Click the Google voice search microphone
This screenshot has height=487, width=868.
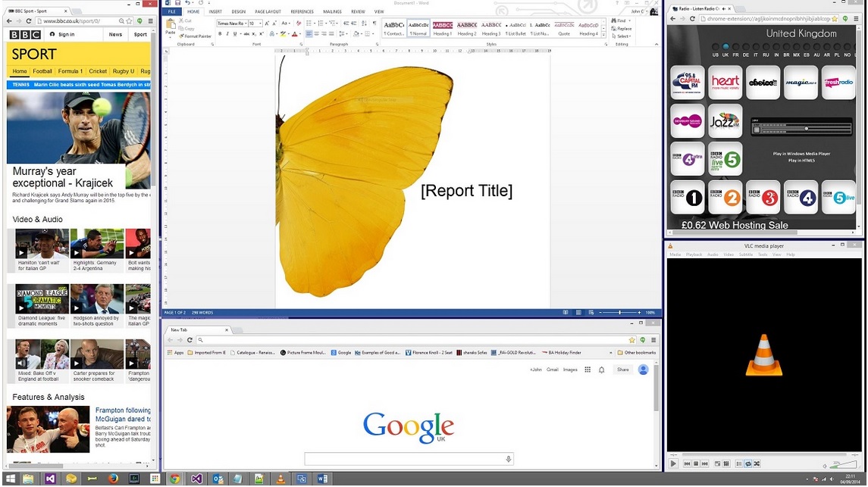click(x=509, y=459)
